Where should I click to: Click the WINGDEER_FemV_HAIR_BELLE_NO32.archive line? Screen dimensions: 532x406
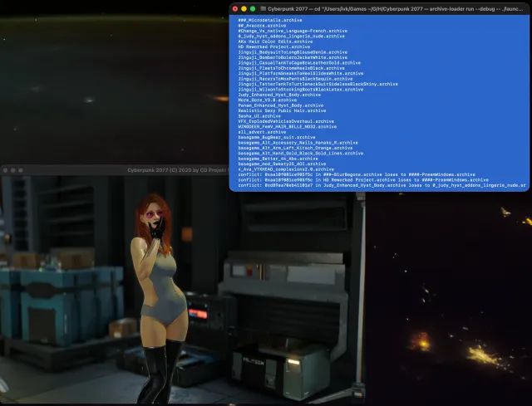pos(288,127)
